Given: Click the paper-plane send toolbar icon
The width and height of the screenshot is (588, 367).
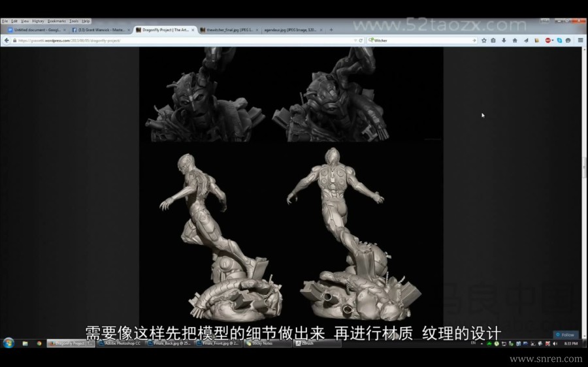Looking at the screenshot, I should click(526, 40).
